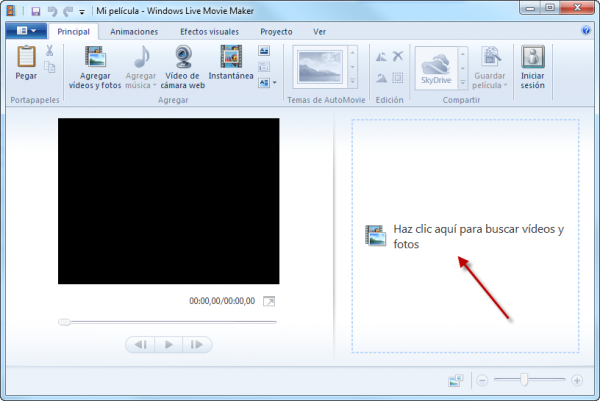Switch to the Animaciones tab
The width and height of the screenshot is (600, 401).
[x=133, y=31]
